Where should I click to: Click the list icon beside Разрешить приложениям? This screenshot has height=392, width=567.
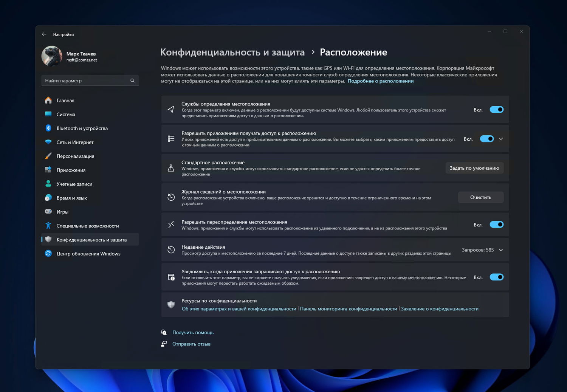pos(171,139)
